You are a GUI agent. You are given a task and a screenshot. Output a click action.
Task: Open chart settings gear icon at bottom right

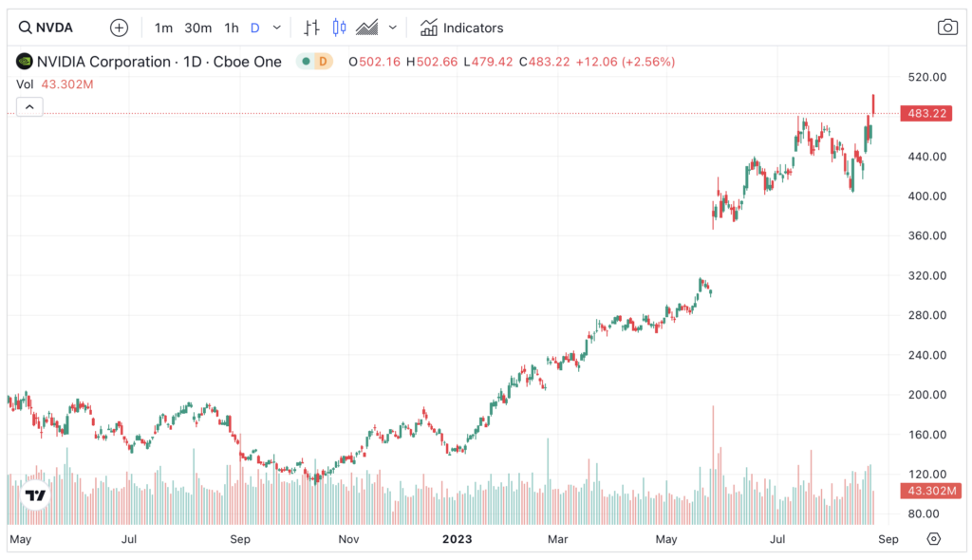934,539
